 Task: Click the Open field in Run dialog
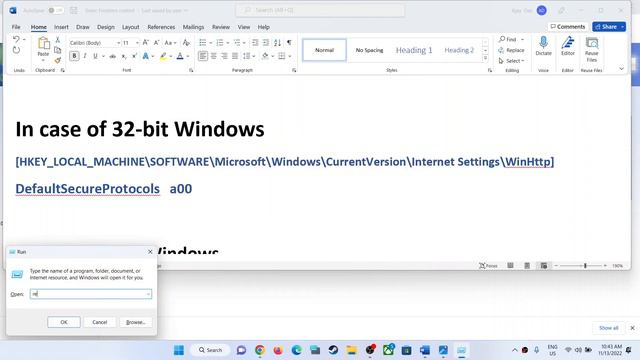click(91, 294)
